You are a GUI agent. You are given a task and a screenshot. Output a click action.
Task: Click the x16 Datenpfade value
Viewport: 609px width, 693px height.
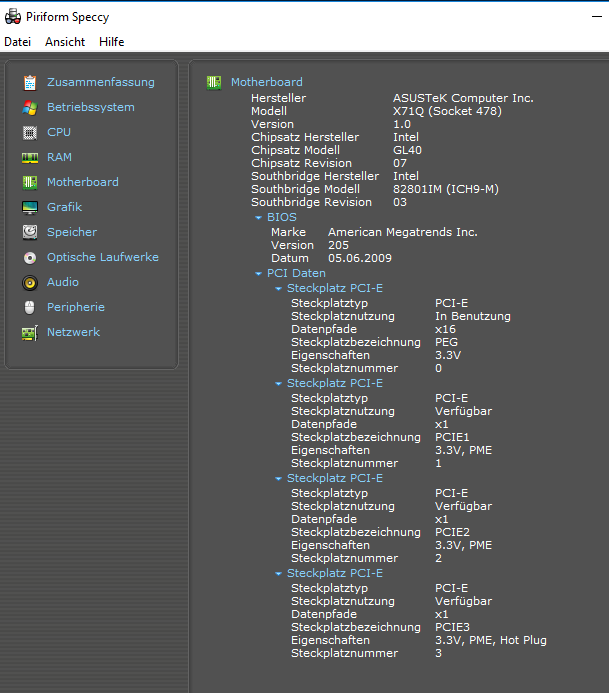coord(445,329)
